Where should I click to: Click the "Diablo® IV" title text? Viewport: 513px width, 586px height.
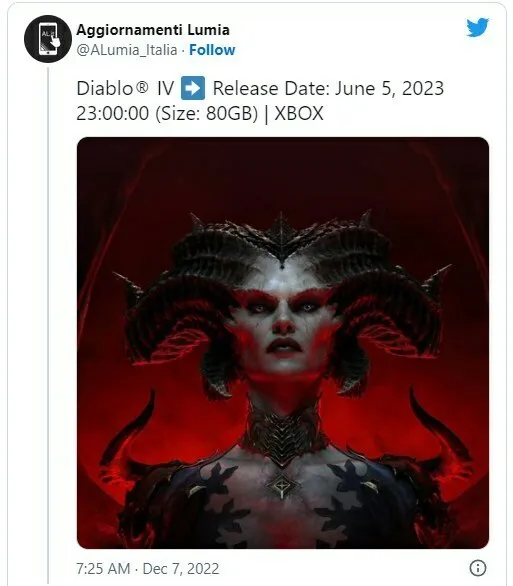125,89
